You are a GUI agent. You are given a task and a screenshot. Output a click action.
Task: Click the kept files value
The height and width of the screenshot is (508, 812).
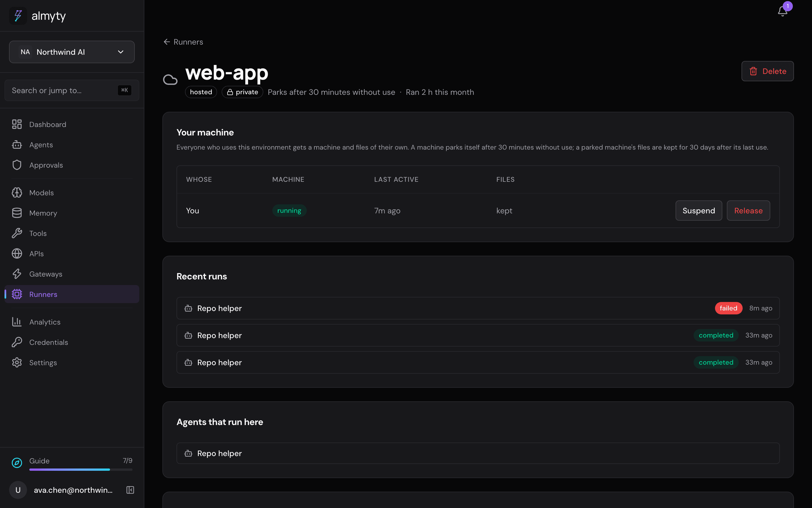[504, 211]
